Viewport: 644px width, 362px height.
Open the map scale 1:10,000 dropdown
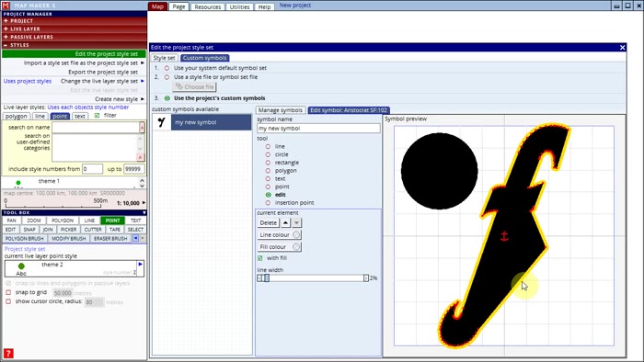[144, 203]
